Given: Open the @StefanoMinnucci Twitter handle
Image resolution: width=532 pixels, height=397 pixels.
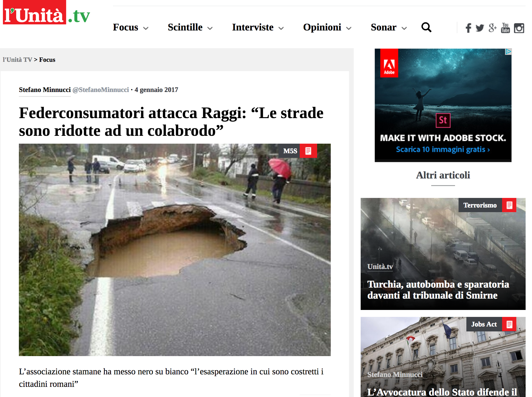Looking at the screenshot, I should click(x=101, y=90).
